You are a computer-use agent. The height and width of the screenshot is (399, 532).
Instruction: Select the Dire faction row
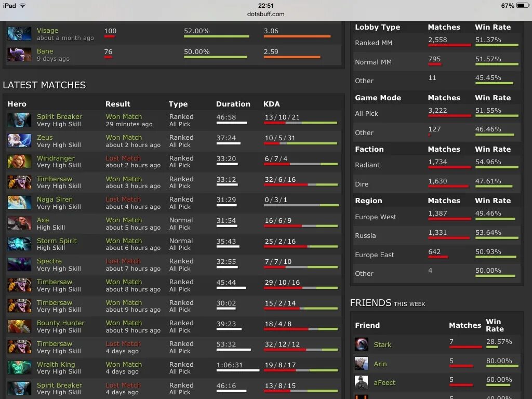(436, 184)
